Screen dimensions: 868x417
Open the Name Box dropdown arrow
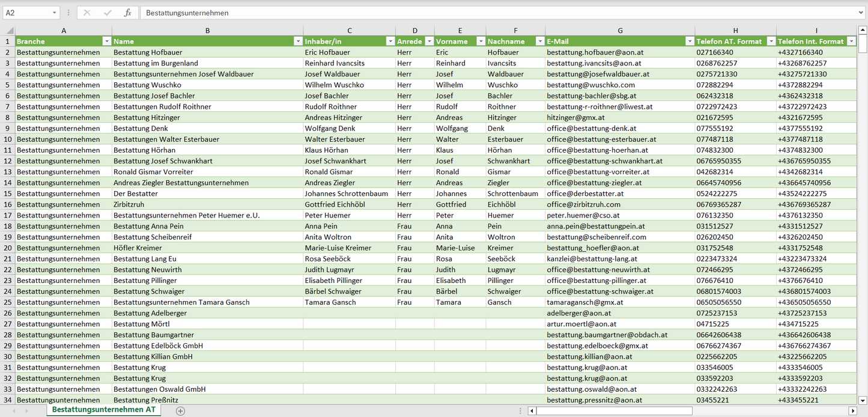(54, 13)
